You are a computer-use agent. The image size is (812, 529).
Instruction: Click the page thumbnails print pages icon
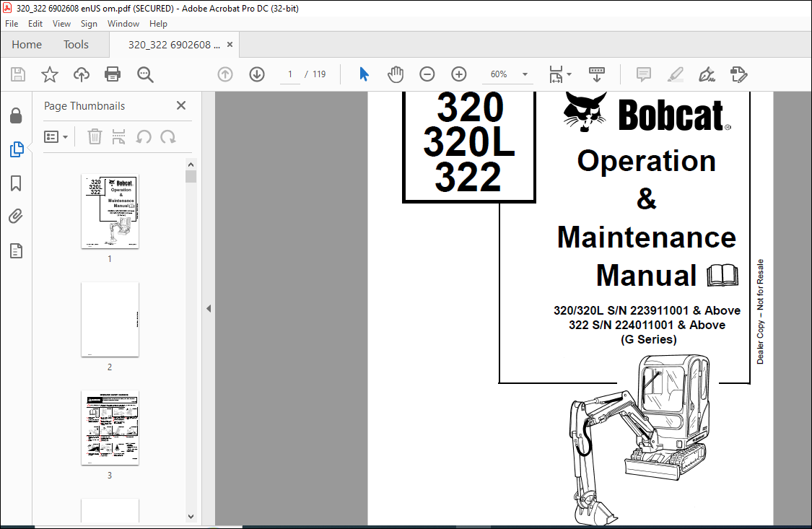pos(118,136)
